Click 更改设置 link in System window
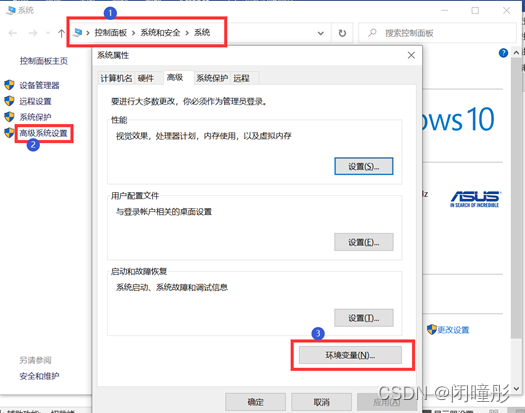 click(453, 330)
